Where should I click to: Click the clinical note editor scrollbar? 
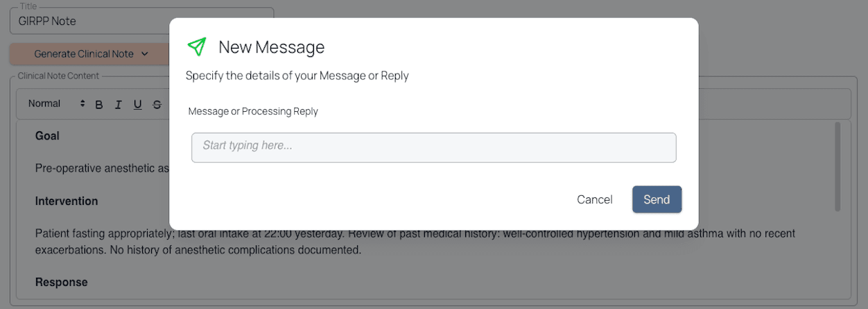coord(837,167)
